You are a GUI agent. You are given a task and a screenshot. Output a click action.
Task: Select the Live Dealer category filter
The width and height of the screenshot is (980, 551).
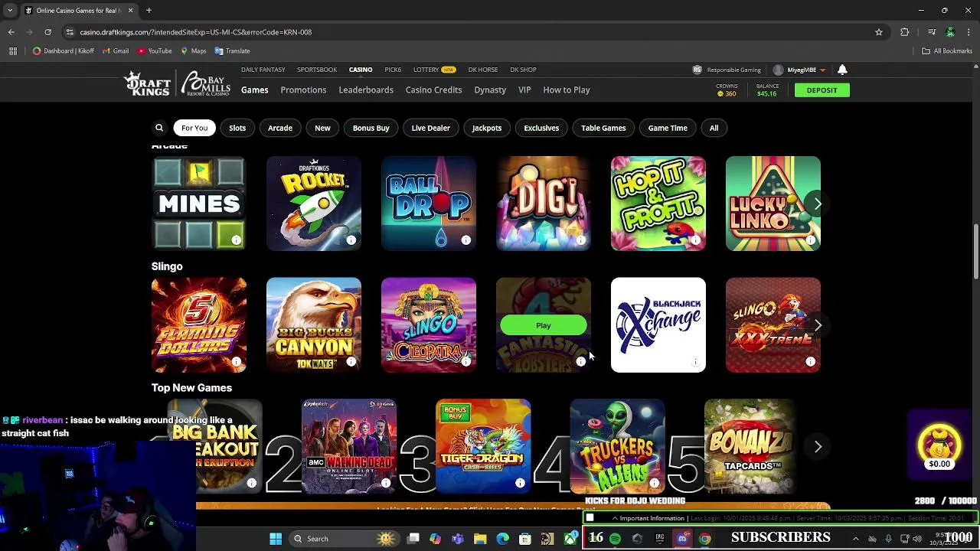coord(431,128)
